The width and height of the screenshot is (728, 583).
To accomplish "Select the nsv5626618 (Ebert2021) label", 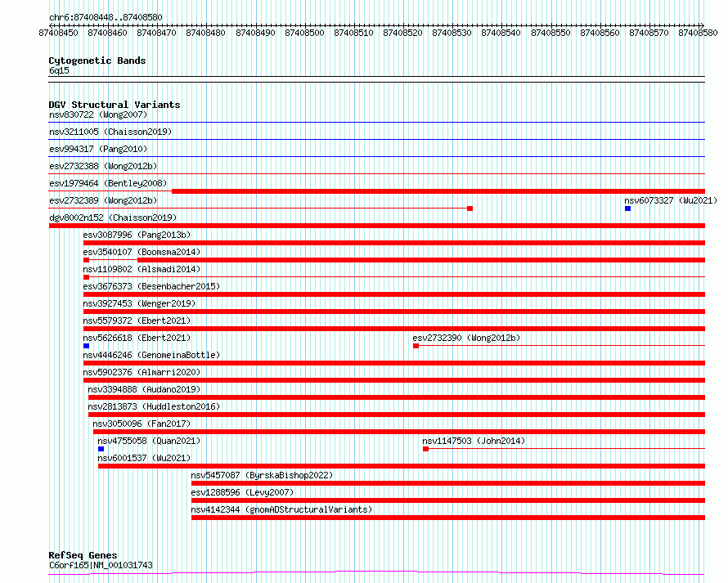I will pyautogui.click(x=137, y=338).
